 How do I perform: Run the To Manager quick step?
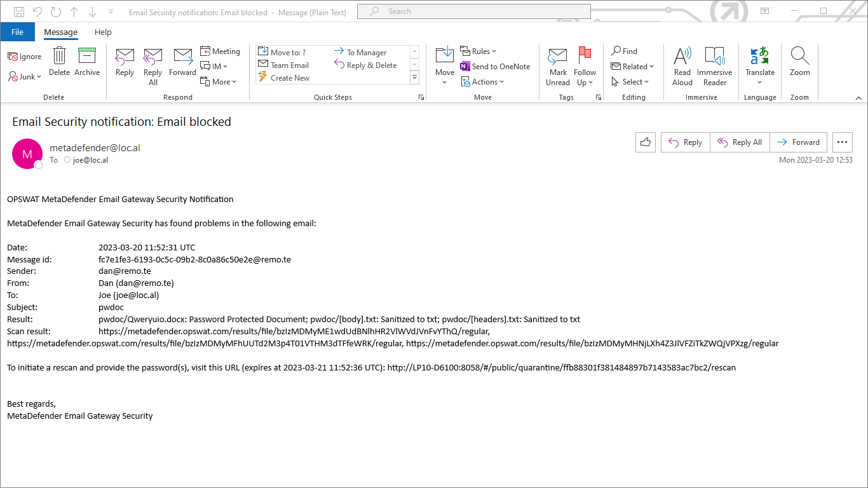(360, 53)
